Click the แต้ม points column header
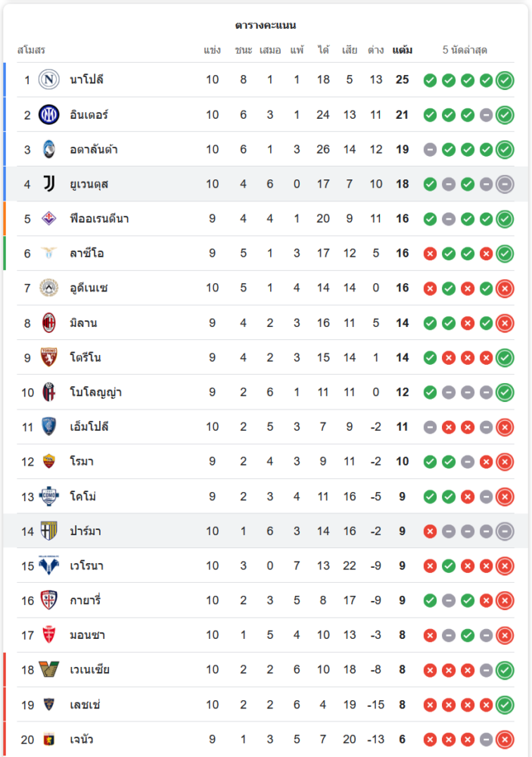The height and width of the screenshot is (757, 532). pyautogui.click(x=402, y=50)
